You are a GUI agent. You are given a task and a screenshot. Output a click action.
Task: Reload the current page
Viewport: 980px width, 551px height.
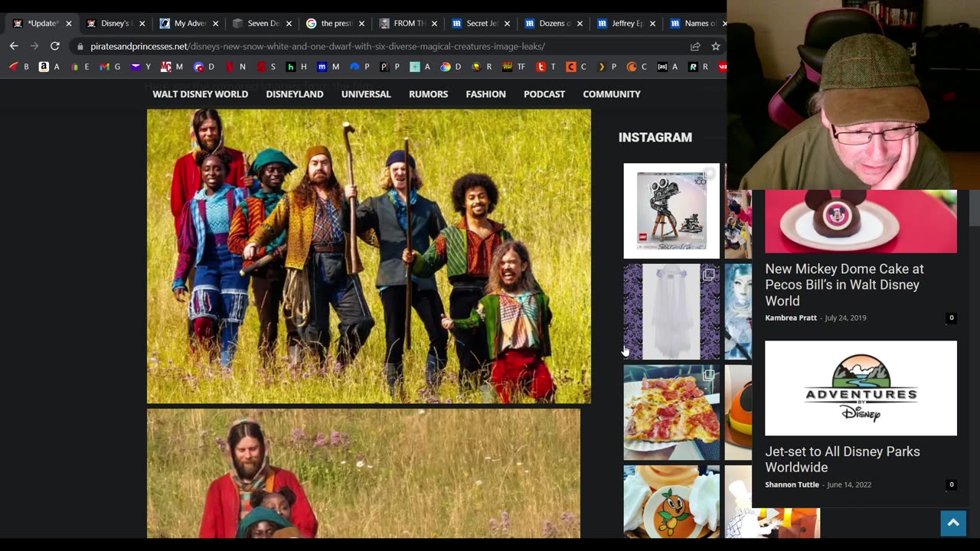pyautogui.click(x=55, y=46)
